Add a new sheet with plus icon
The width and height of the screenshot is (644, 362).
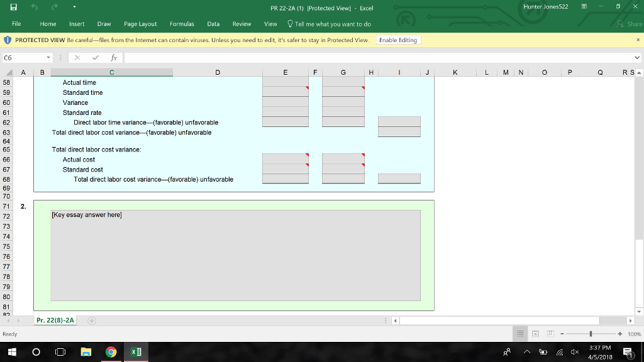tap(92, 321)
